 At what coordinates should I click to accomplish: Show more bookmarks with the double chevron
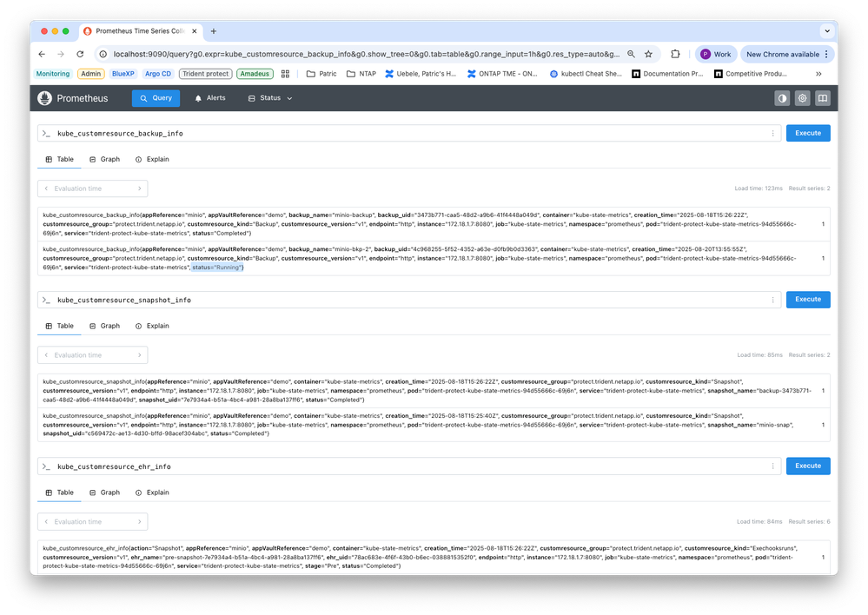[x=818, y=74]
